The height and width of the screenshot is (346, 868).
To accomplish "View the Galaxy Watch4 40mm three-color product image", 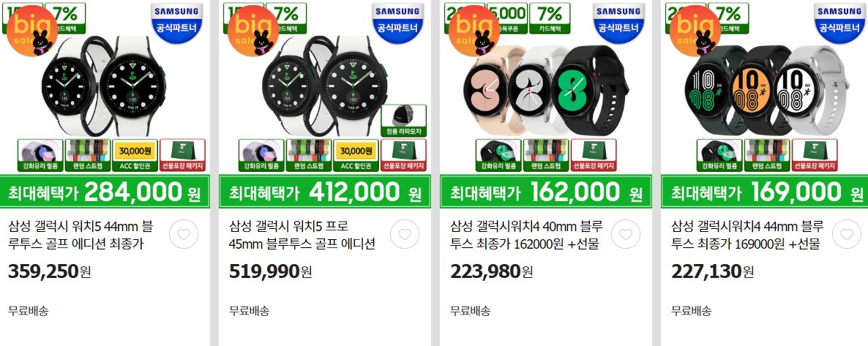I will (x=546, y=87).
